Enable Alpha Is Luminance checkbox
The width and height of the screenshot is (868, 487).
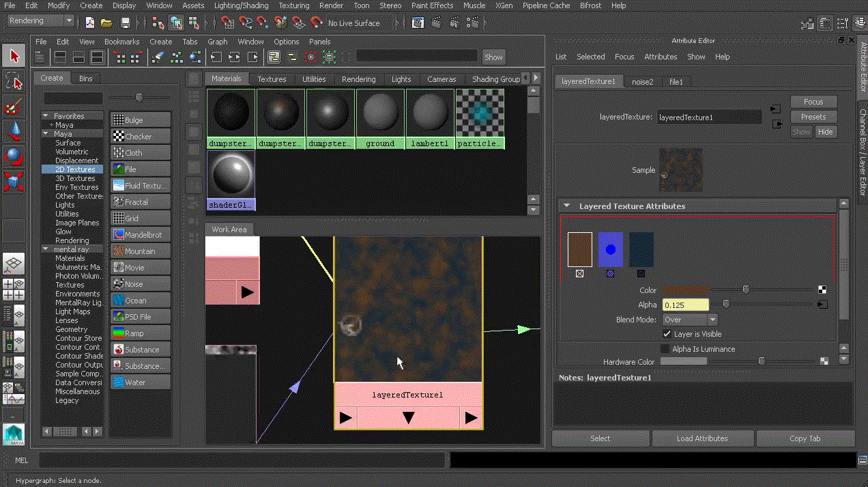tap(665, 349)
